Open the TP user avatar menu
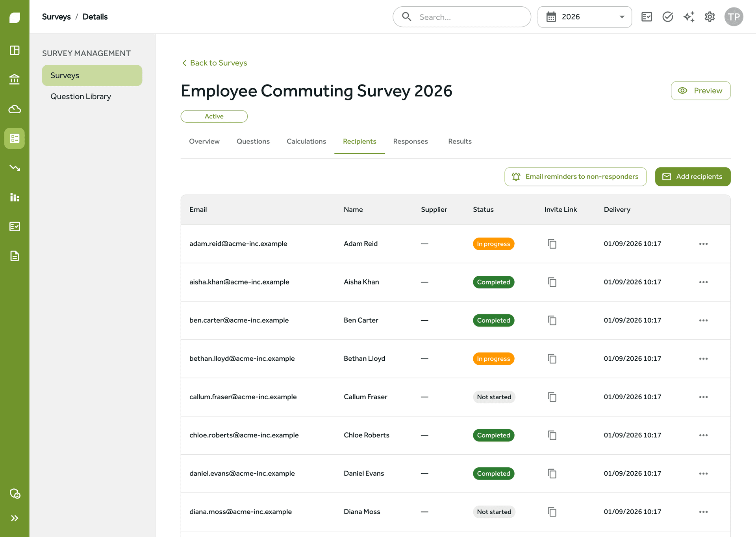Image resolution: width=756 pixels, height=537 pixels. click(x=734, y=17)
